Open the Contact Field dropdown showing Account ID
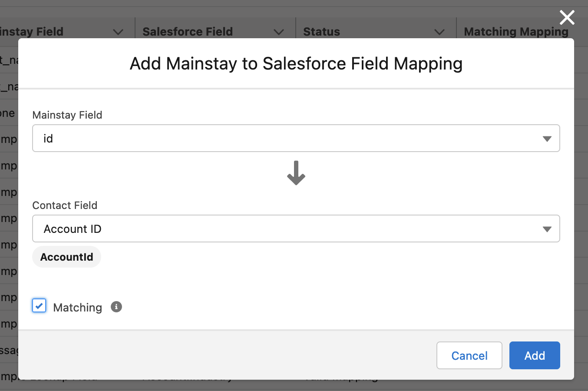Image resolution: width=588 pixels, height=391 pixels. click(x=296, y=229)
